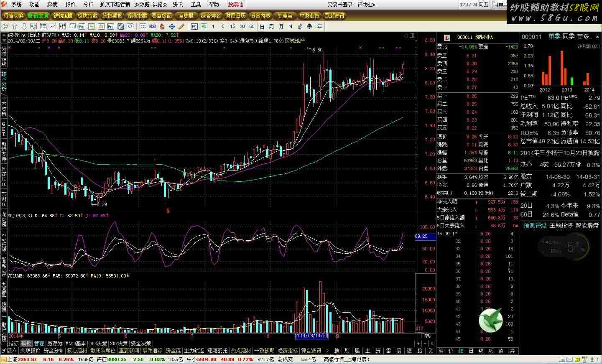Switch to the 同季 tab
The image size is (602, 364).
click(569, 37)
